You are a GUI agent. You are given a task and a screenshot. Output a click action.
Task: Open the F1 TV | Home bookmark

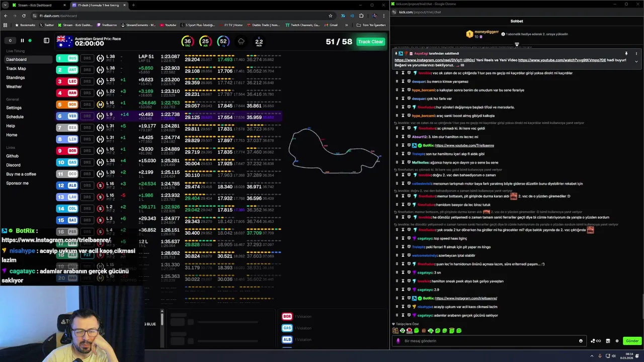click(231, 25)
